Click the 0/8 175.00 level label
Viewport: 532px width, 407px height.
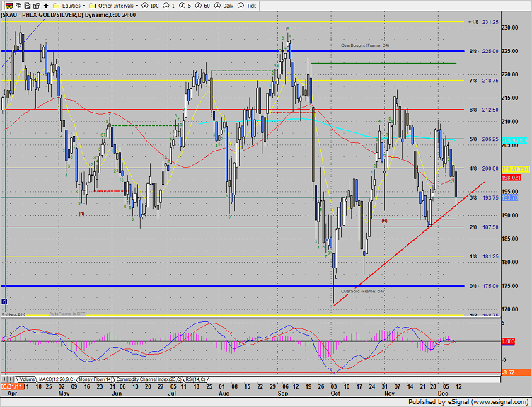pos(484,286)
